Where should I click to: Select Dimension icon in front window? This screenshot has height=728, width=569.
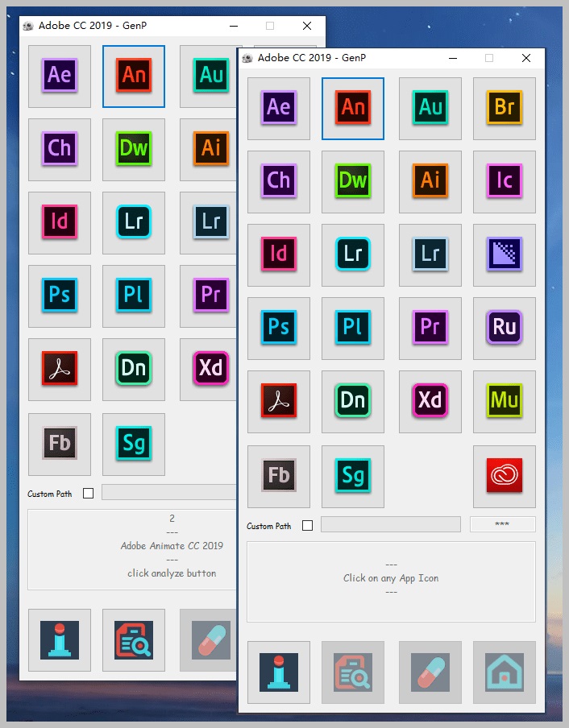click(353, 402)
